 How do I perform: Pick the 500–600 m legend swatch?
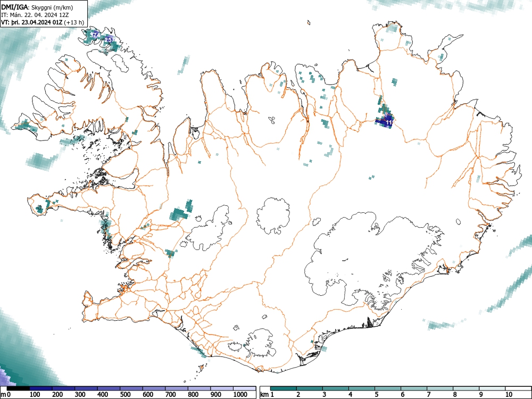pyautogui.click(x=131, y=388)
